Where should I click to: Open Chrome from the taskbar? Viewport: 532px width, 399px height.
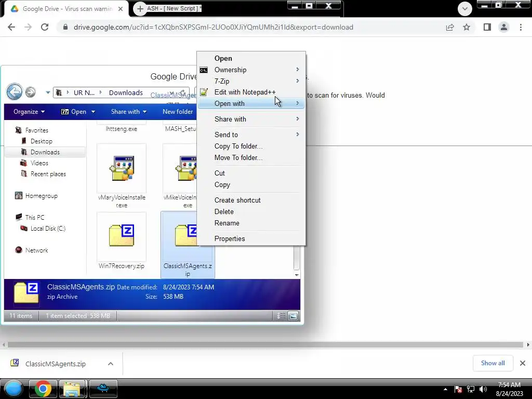[x=43, y=389]
